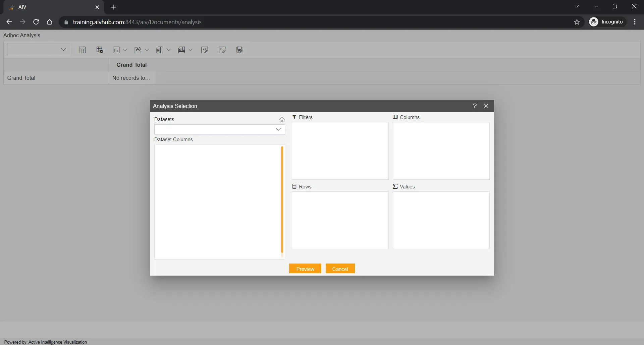Select the AIV browser tab
This screenshot has width=644, height=345.
tap(54, 7)
